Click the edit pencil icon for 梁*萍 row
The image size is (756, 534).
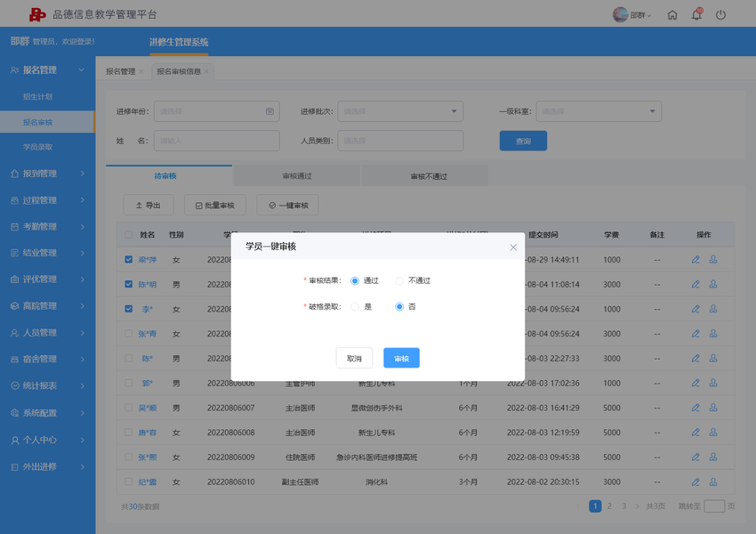click(696, 260)
